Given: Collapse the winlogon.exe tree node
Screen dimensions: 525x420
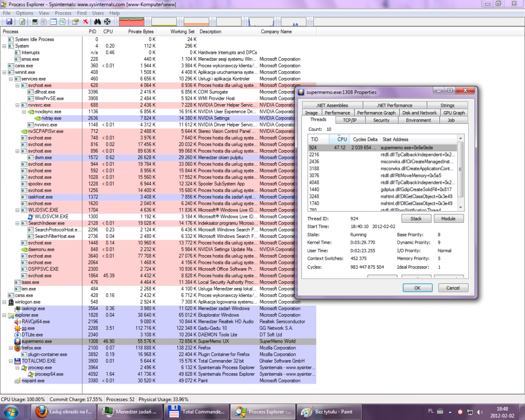Looking at the screenshot, I should pyautogui.click(x=4, y=302).
